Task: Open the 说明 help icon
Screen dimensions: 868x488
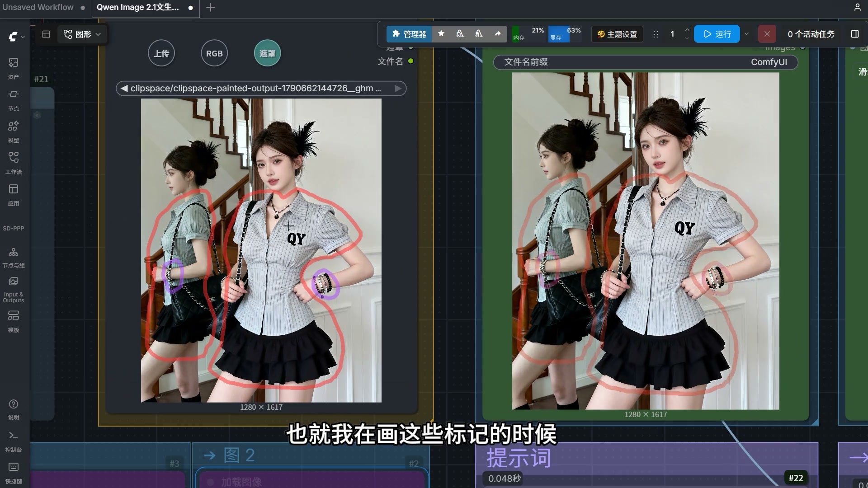Action: [x=14, y=409]
